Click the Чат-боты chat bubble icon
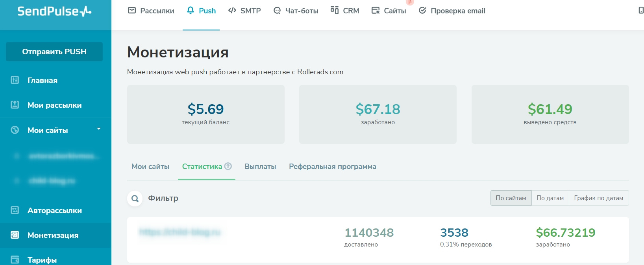This screenshot has height=265, width=644. (x=277, y=11)
